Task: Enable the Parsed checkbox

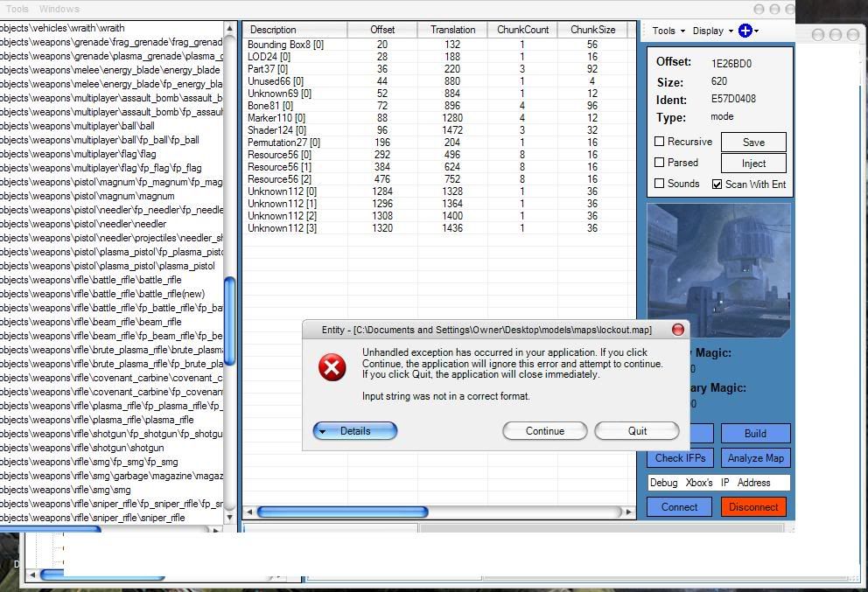Action: click(659, 162)
